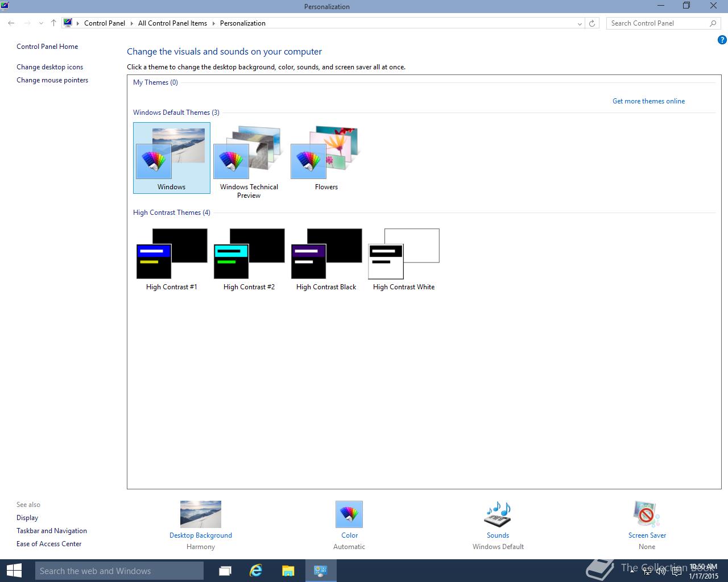The image size is (728, 582).
Task: Navigate to Control Panel breadcrumb
Action: (105, 23)
